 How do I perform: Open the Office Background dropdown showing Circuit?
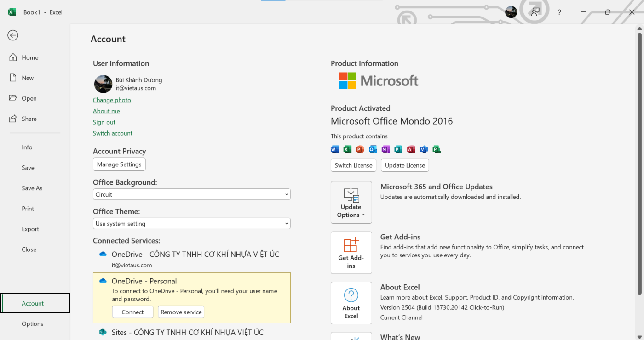click(192, 194)
